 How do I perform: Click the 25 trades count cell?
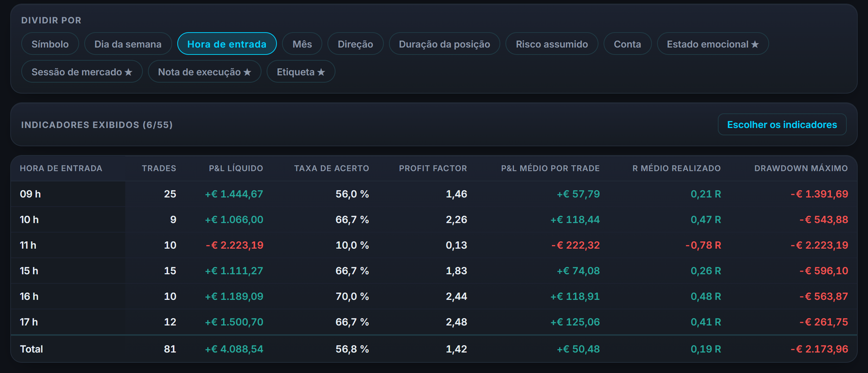click(170, 194)
